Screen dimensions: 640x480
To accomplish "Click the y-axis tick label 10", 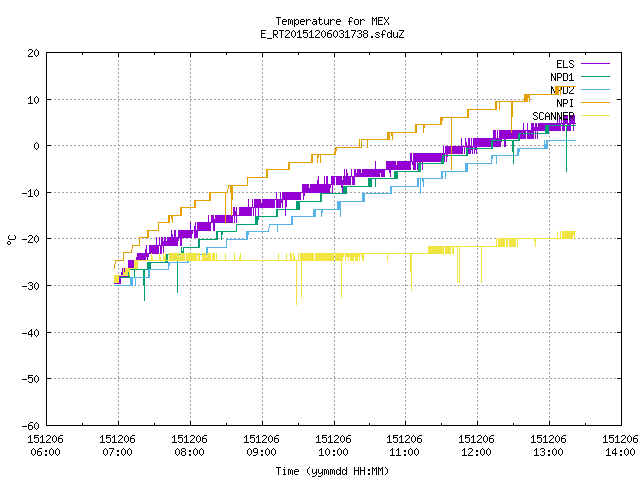I will [x=33, y=100].
